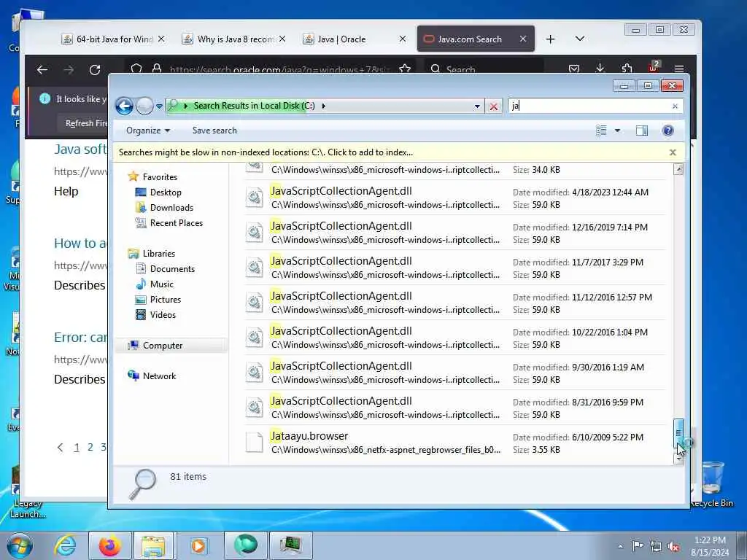This screenshot has height=560, width=747.
Task: Close the Java.com Search tab
Action: 523,39
